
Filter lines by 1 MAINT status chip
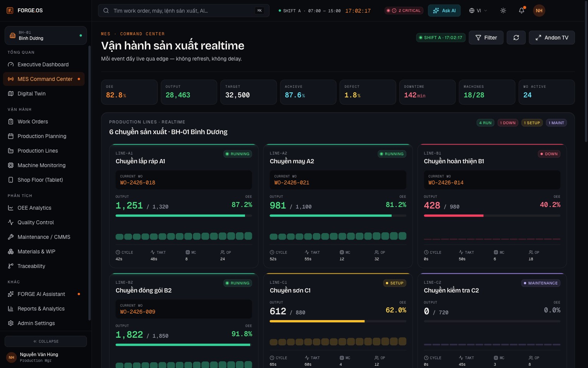click(556, 123)
